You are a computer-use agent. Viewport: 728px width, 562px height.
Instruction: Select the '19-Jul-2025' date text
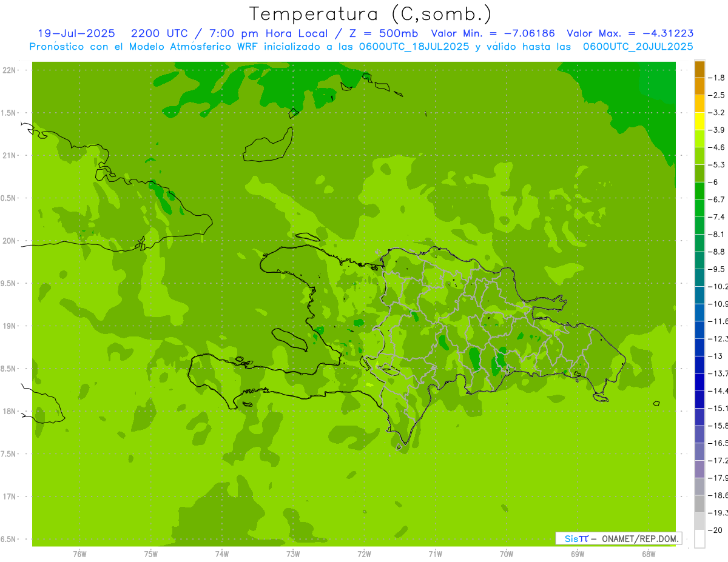pos(76,33)
